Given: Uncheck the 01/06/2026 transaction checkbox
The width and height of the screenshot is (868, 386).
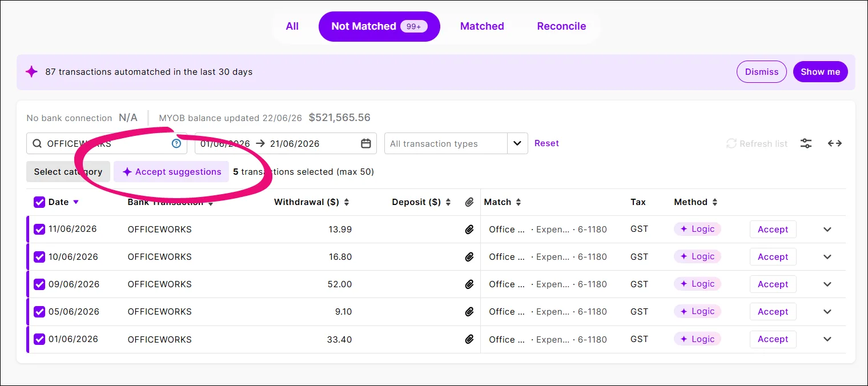Looking at the screenshot, I should [x=39, y=339].
